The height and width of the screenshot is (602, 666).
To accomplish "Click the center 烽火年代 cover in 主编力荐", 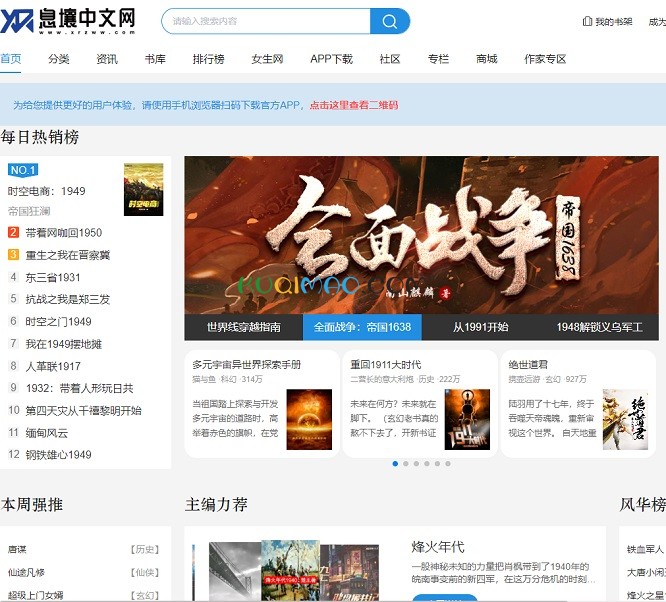I will tap(291, 570).
